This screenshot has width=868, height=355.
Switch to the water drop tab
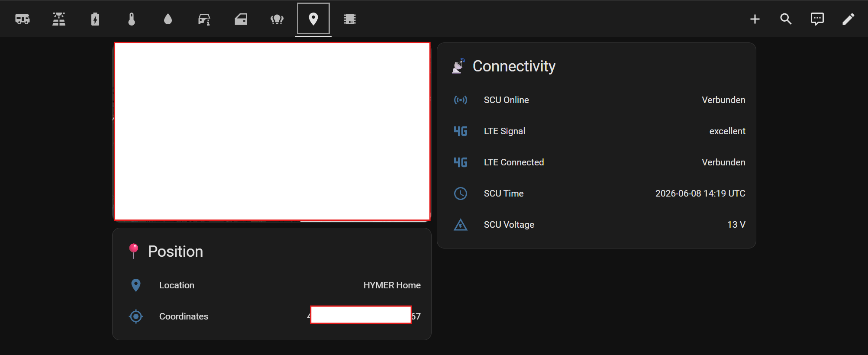(x=168, y=19)
